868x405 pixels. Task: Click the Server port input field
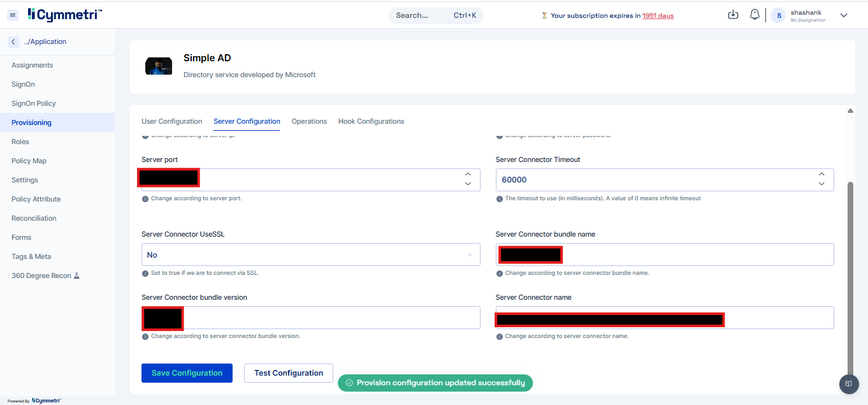(x=311, y=179)
